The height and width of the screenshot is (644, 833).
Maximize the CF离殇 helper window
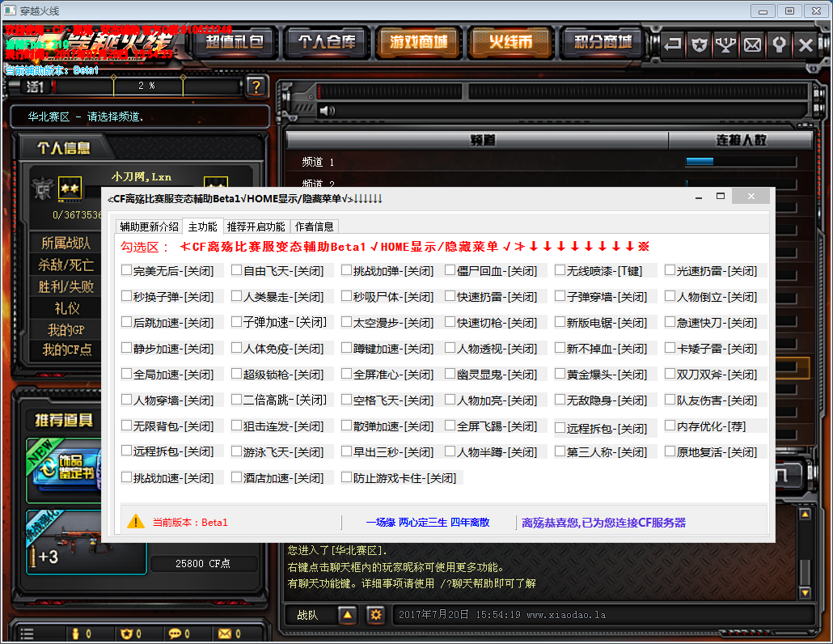click(x=721, y=196)
